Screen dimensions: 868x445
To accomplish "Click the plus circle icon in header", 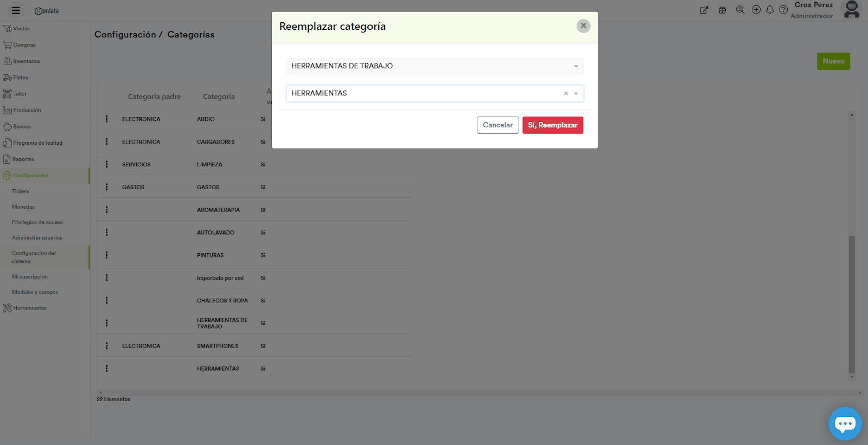I will (756, 10).
